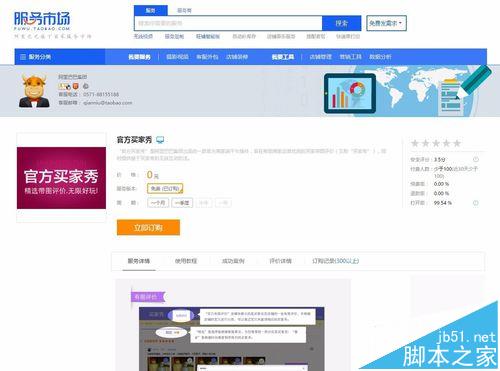Click the tablet chart banner illustration
Viewport: 500px width, 371px height.
pos(350,94)
